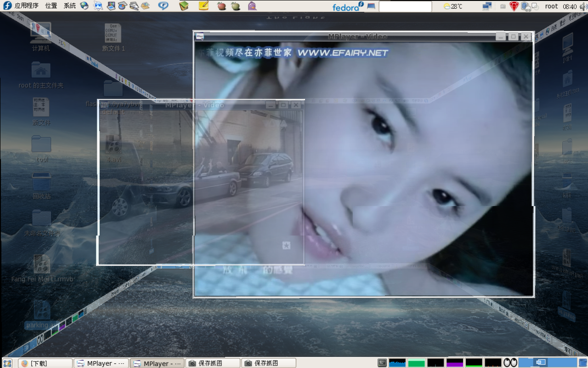Open the terminal icon in bottom panel
This screenshot has width=588, height=368.
(382, 363)
